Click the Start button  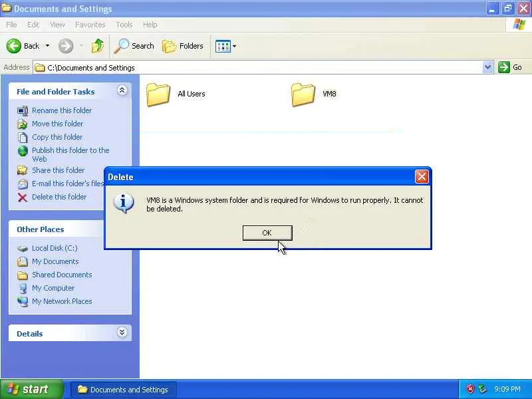point(32,389)
